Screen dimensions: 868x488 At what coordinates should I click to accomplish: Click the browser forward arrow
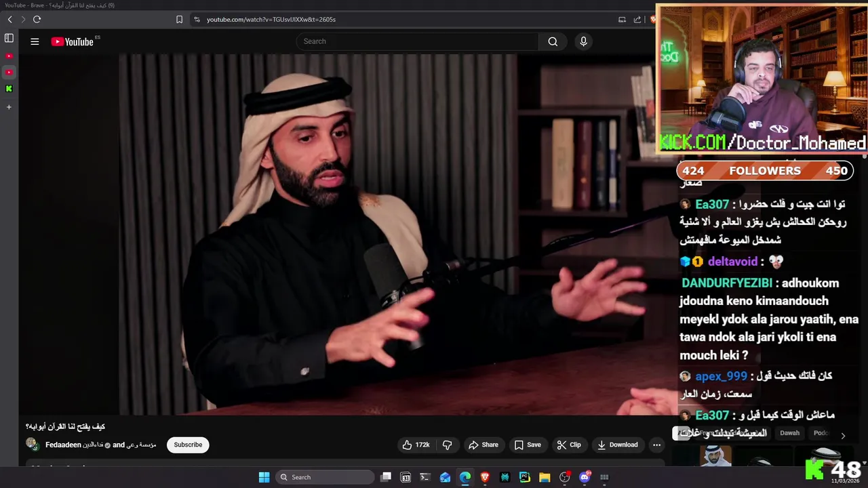[x=22, y=20]
